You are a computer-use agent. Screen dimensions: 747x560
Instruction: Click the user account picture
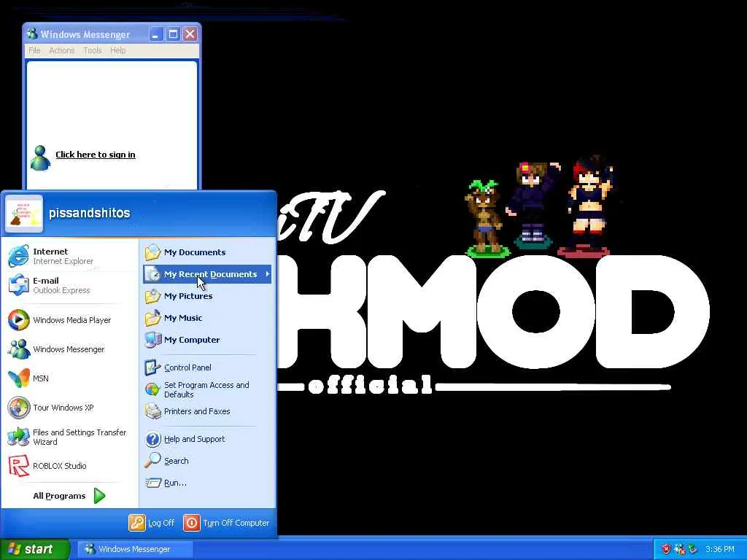pos(24,214)
